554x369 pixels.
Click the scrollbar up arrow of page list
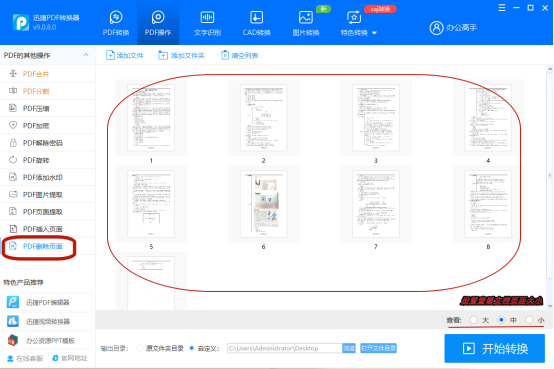[550, 69]
